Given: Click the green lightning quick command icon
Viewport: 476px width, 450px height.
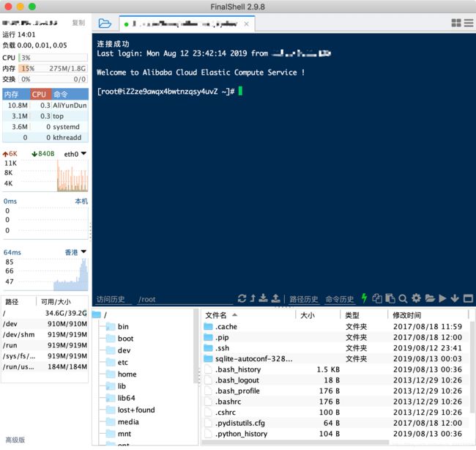Looking at the screenshot, I should coord(364,298).
